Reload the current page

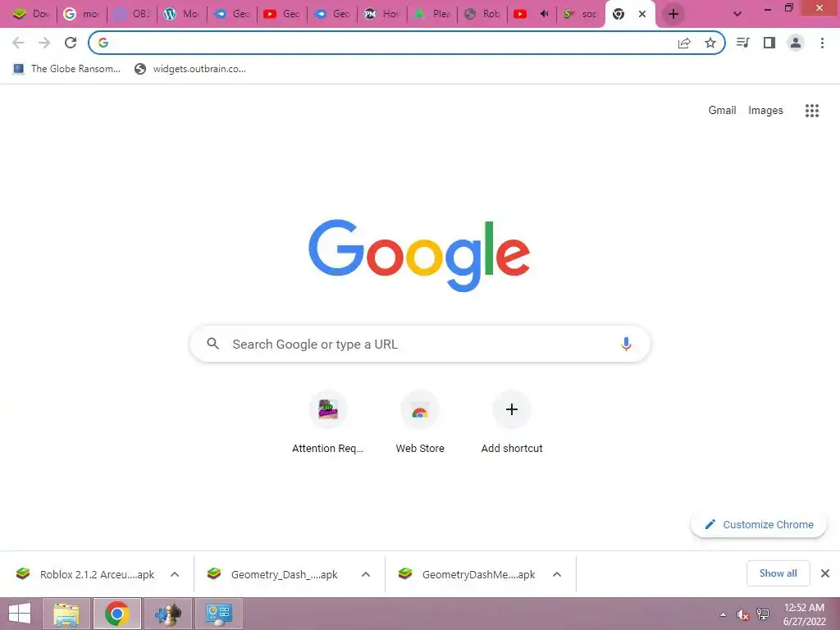click(71, 43)
